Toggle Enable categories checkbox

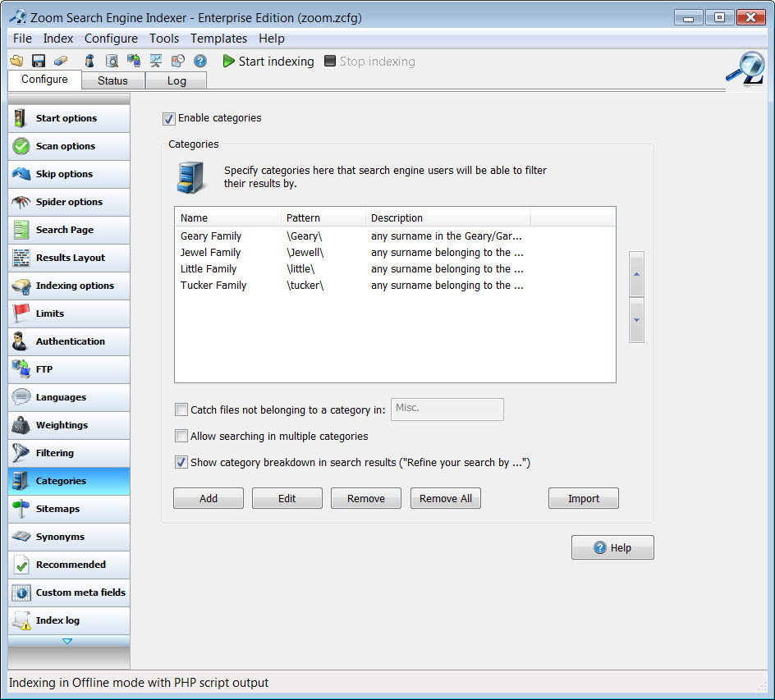click(x=168, y=118)
